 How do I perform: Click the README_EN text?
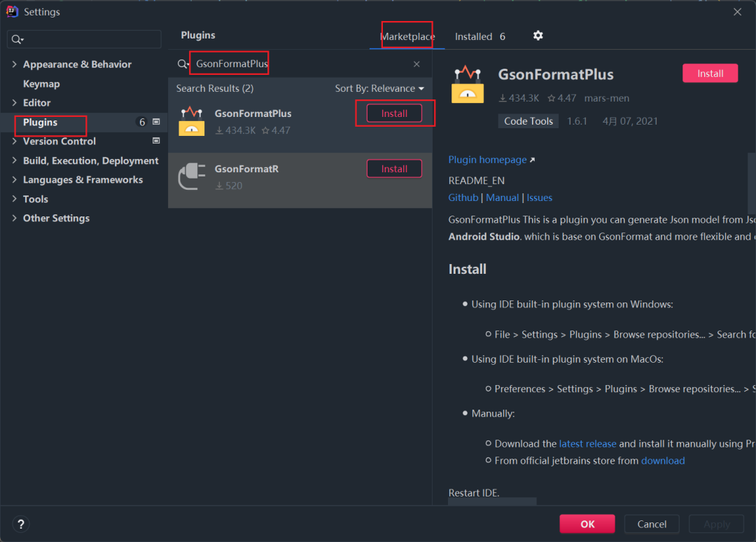coord(477,181)
